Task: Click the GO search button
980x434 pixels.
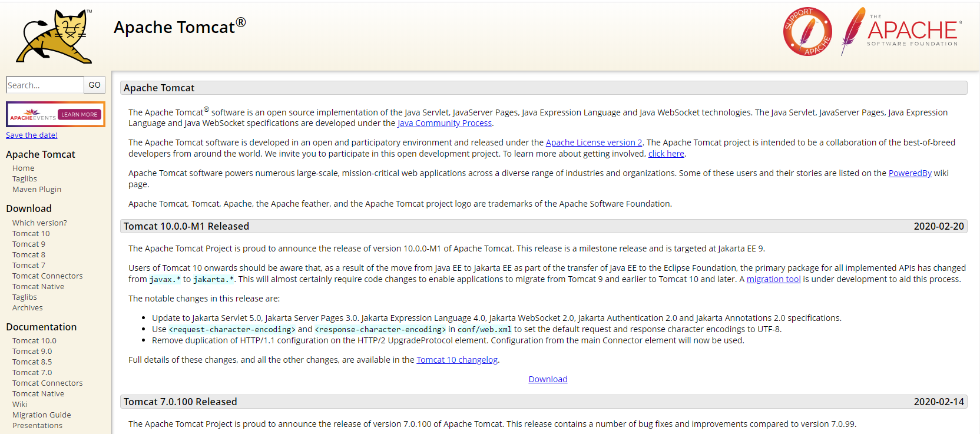Action: 95,85
